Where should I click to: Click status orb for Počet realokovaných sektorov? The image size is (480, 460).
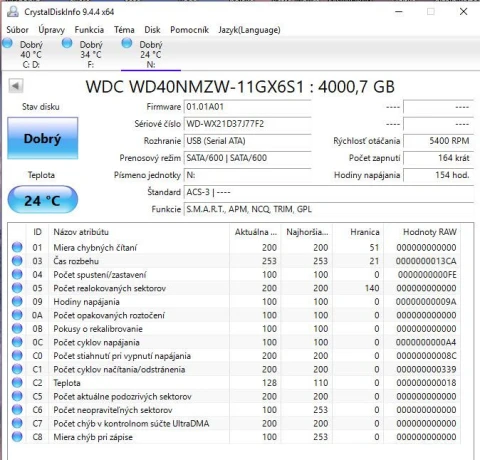pos(17,288)
